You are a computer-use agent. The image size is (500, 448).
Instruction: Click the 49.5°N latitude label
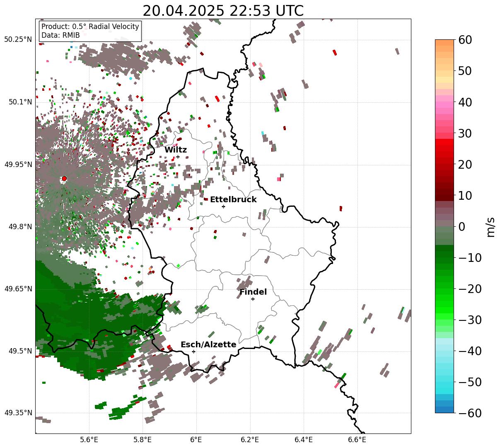[20, 351]
